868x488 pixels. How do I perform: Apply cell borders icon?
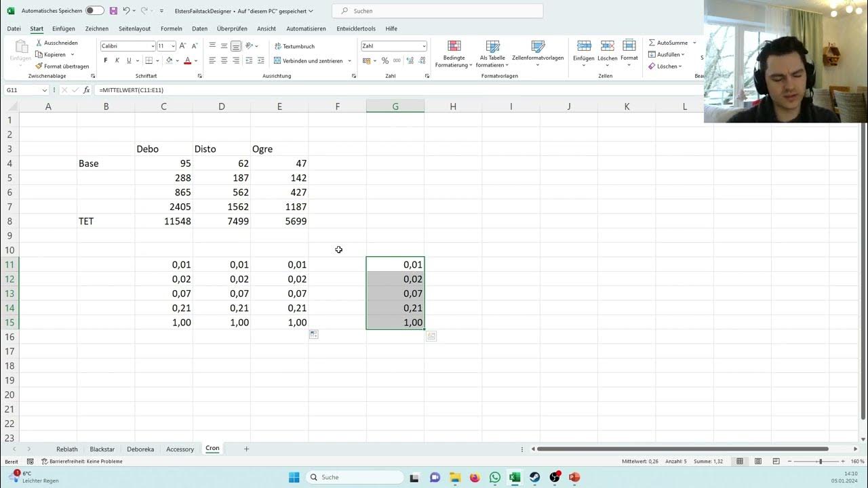148,60
